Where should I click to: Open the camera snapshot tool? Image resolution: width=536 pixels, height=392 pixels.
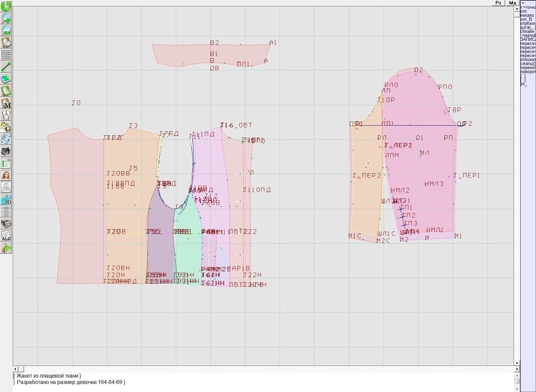pyautogui.click(x=6, y=151)
